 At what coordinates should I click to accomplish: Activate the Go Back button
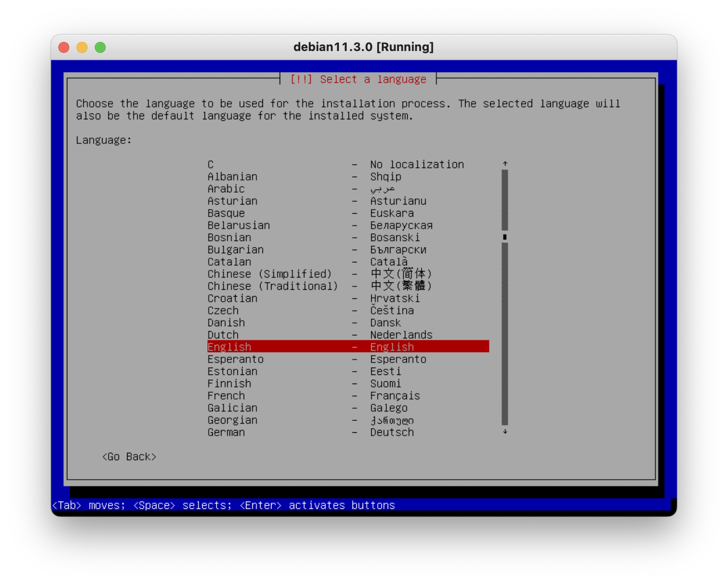coord(129,457)
